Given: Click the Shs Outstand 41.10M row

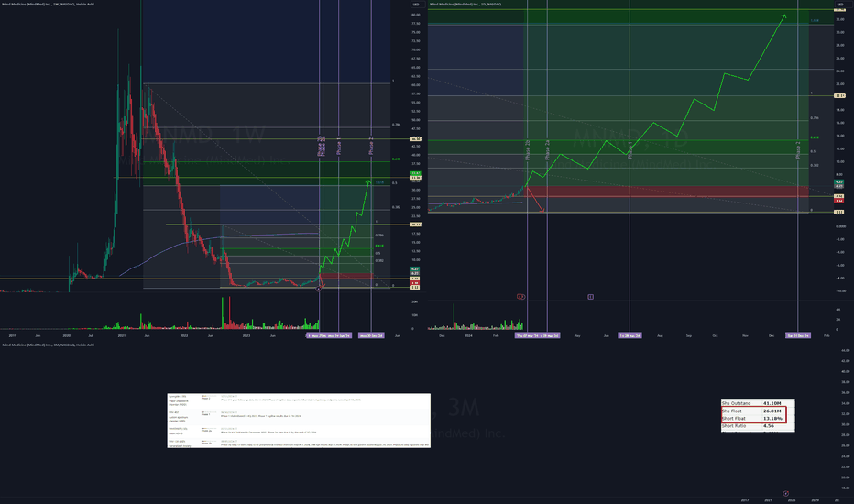Looking at the screenshot, I should [758, 403].
